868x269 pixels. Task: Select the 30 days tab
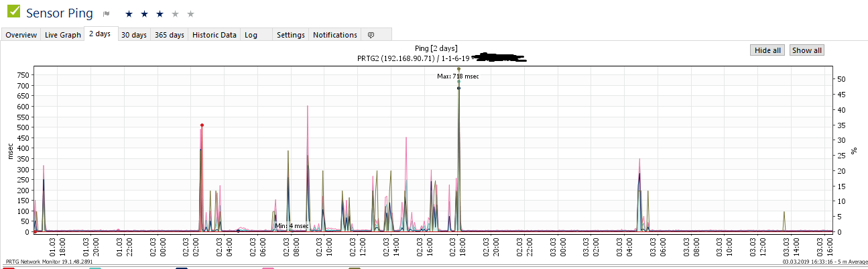pyautogui.click(x=134, y=35)
